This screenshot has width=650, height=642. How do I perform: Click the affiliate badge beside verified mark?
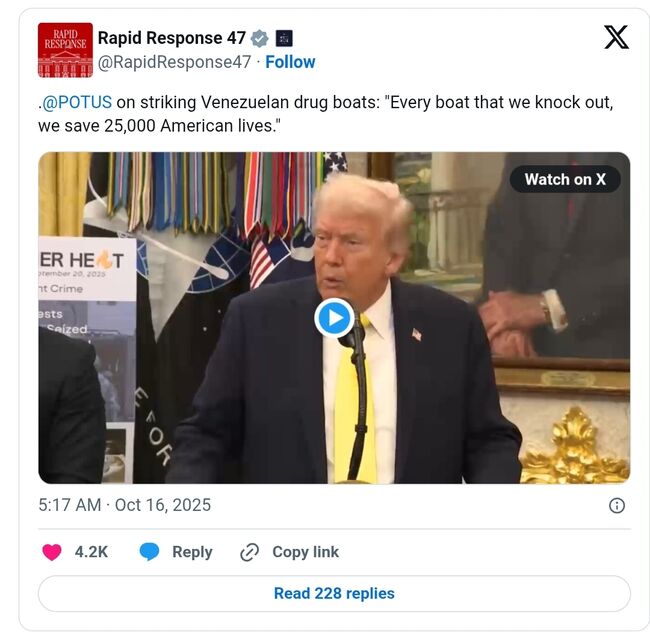click(x=284, y=39)
